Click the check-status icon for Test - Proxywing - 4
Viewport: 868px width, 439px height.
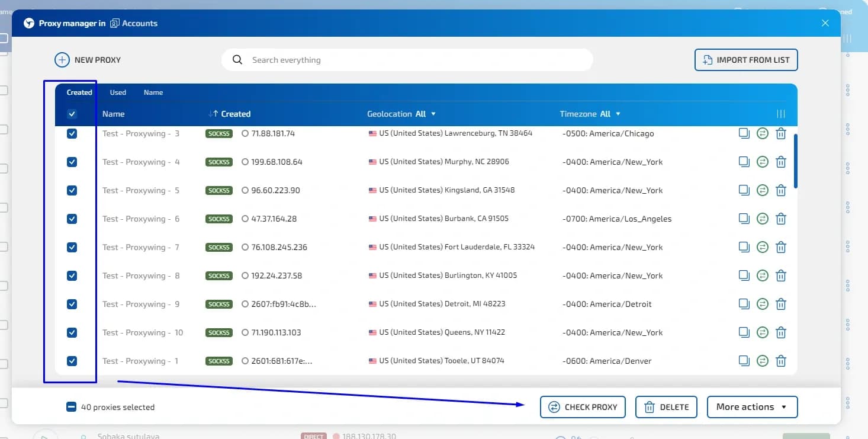pos(763,161)
